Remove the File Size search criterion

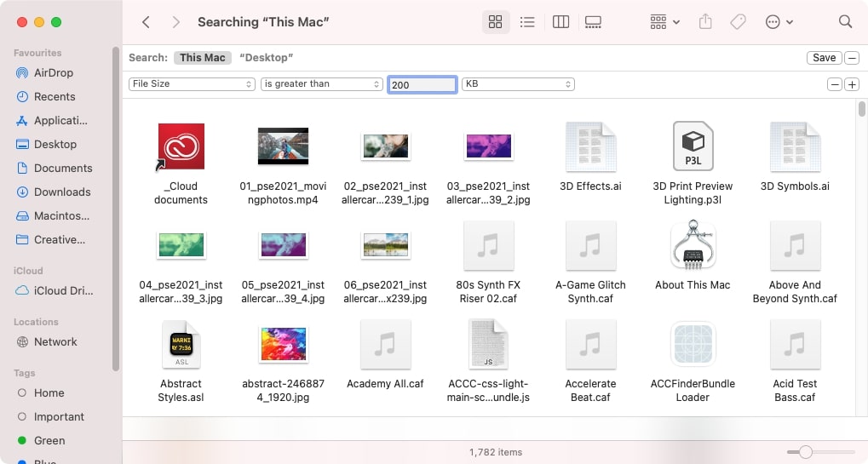tap(835, 84)
